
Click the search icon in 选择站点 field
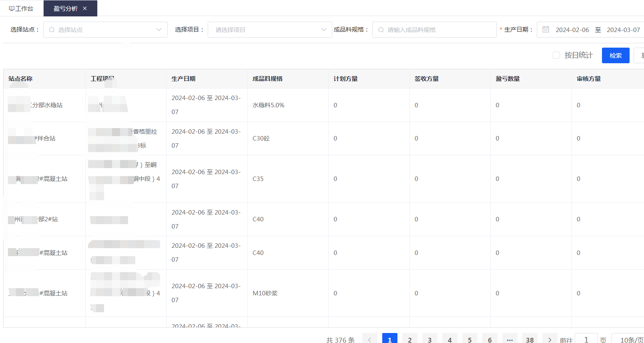click(x=52, y=30)
